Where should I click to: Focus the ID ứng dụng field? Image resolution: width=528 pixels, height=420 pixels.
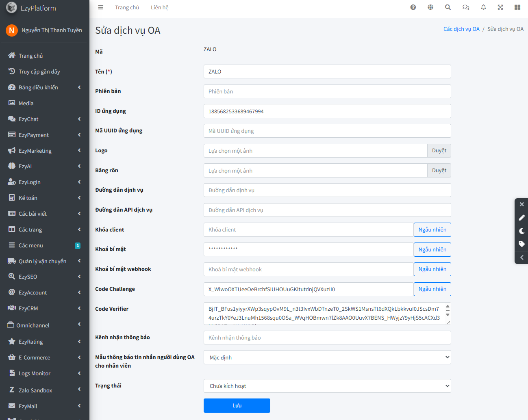[x=327, y=111]
